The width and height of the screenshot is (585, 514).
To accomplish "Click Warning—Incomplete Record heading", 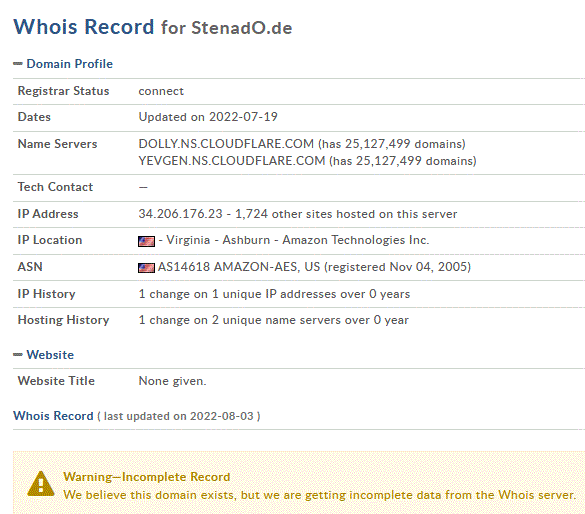I will pyautogui.click(x=147, y=477).
